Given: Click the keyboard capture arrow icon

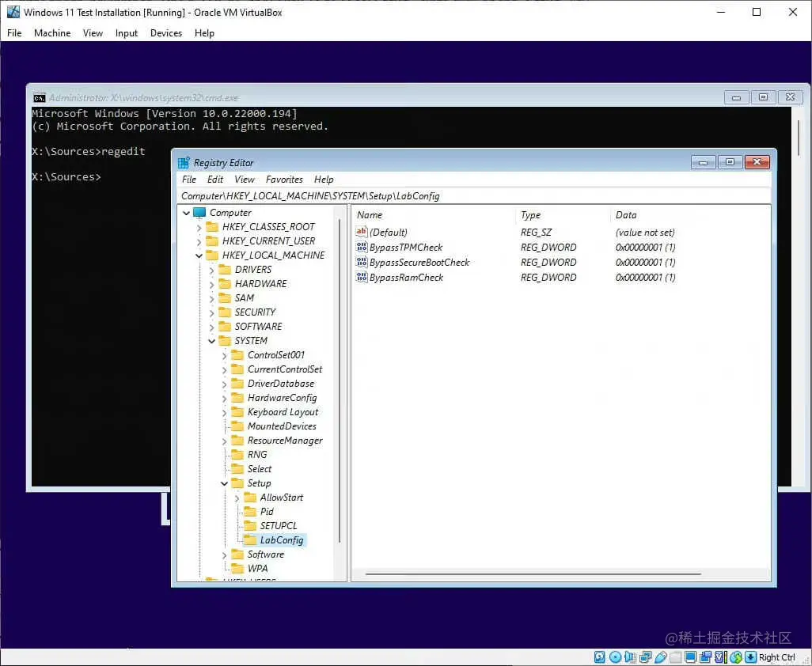Looking at the screenshot, I should [x=750, y=657].
